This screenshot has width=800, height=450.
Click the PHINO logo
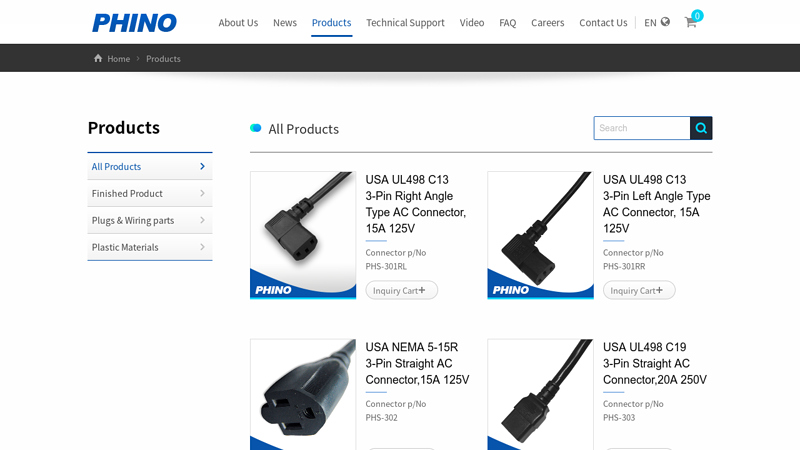(134, 23)
